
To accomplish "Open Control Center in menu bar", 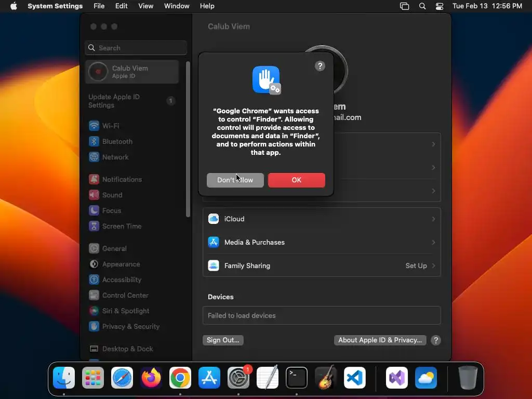I will (440, 6).
